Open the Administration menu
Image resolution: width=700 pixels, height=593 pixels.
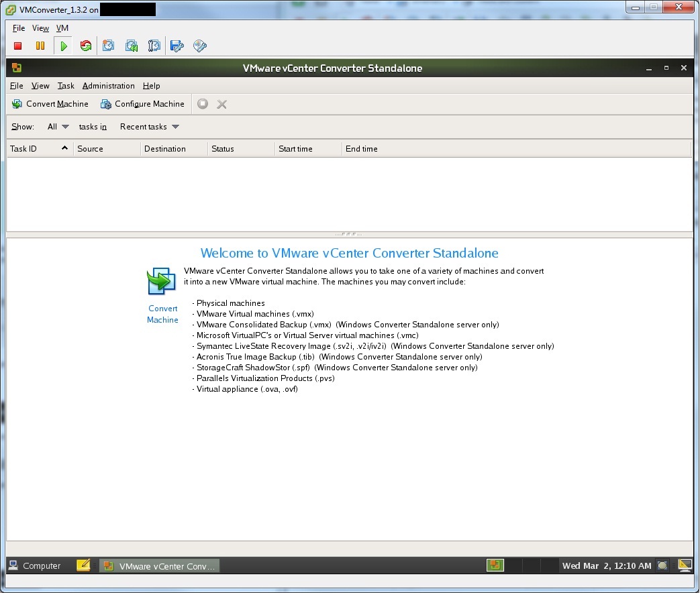pyautogui.click(x=109, y=86)
